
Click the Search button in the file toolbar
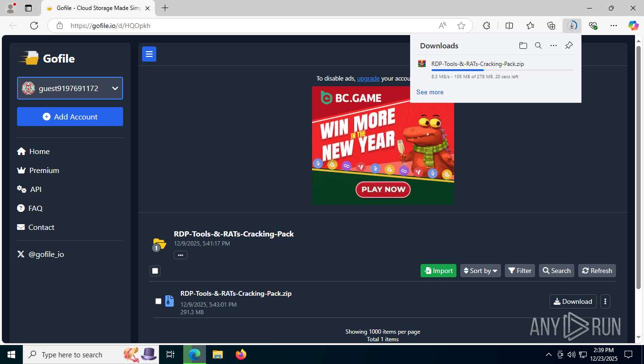[556, 271]
